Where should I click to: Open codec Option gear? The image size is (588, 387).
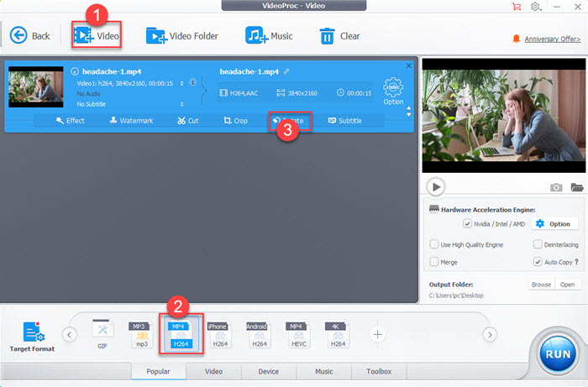[x=393, y=91]
